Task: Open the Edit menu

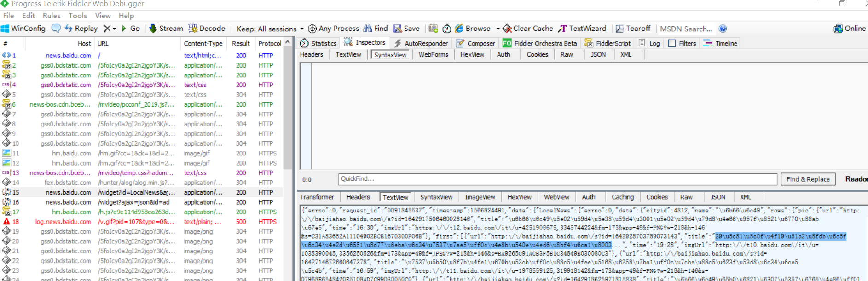Action: (29, 16)
